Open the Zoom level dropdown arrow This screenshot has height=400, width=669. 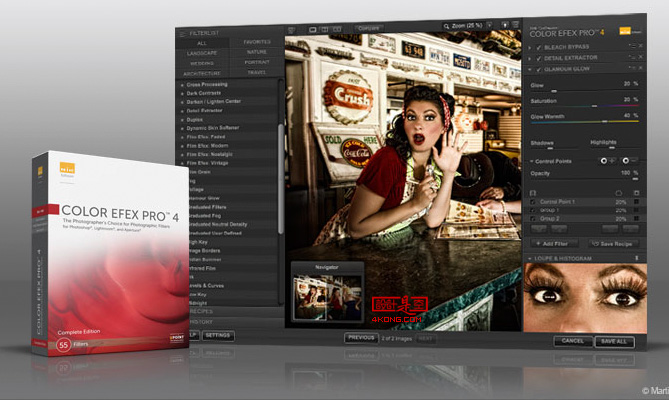click(x=489, y=25)
